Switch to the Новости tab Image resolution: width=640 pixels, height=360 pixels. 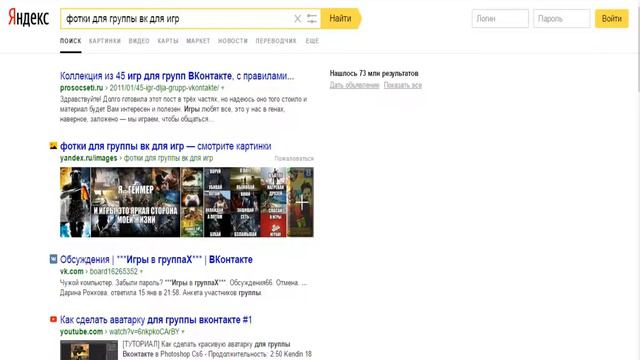tap(233, 41)
